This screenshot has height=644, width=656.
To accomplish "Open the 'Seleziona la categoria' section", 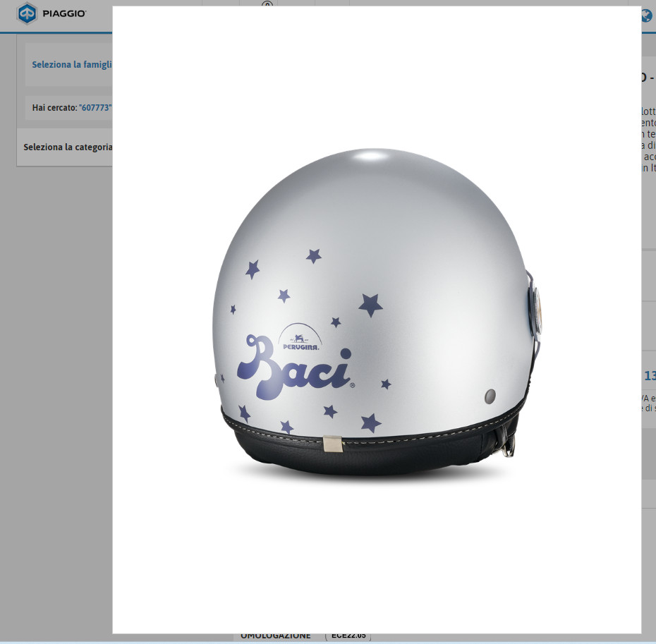I will 68,147.
